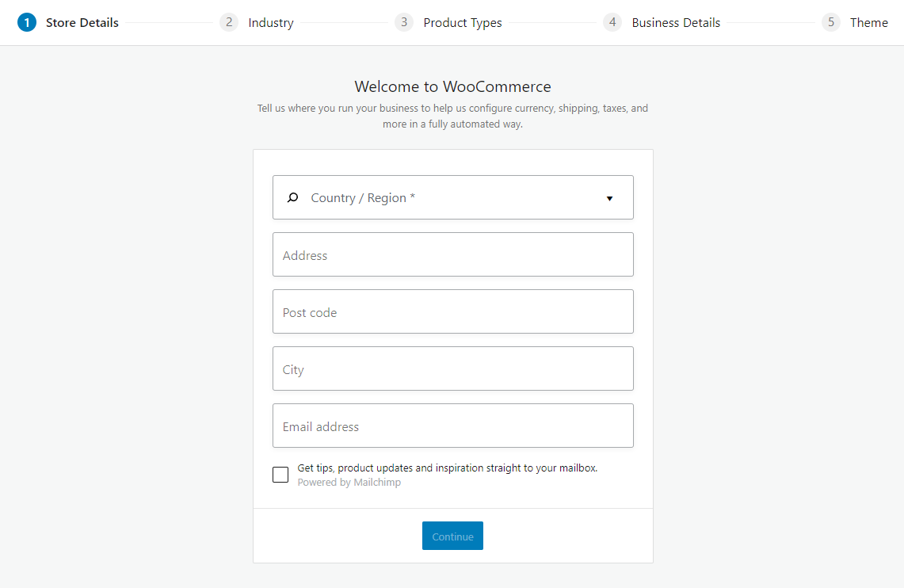904x588 pixels.
Task: Expand the Country / Region dropdown arrow
Action: (x=609, y=198)
